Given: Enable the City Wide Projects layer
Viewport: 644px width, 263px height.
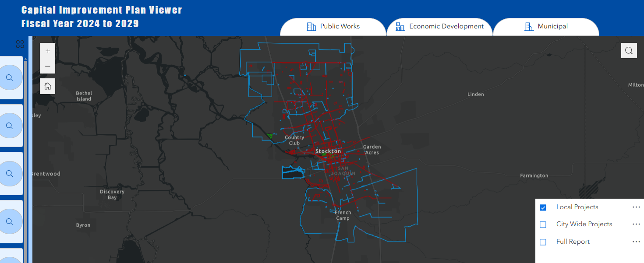Looking at the screenshot, I should coord(543,224).
